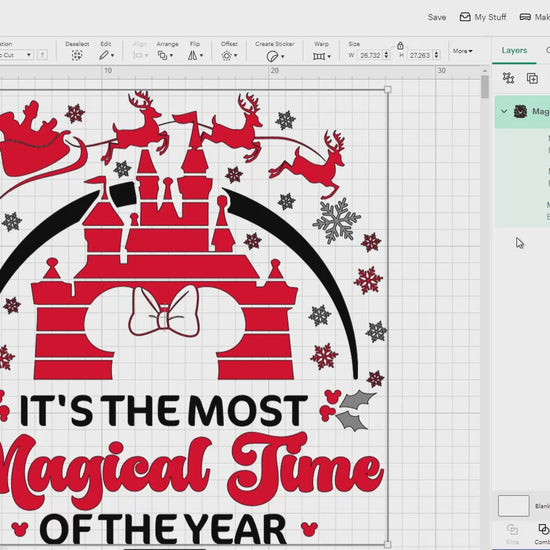Click the width stepper arrows

[x=387, y=55]
